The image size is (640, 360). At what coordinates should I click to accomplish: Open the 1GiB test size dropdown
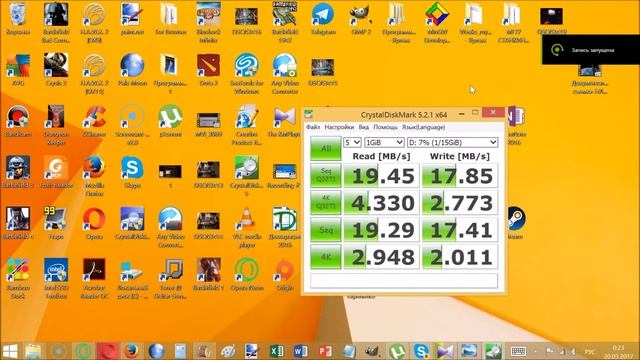384,142
